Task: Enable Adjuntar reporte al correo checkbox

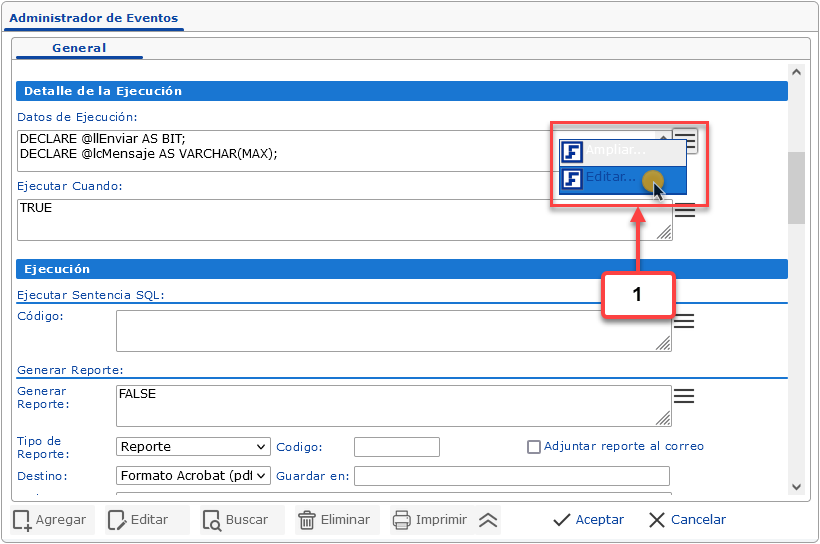Action: (x=533, y=447)
